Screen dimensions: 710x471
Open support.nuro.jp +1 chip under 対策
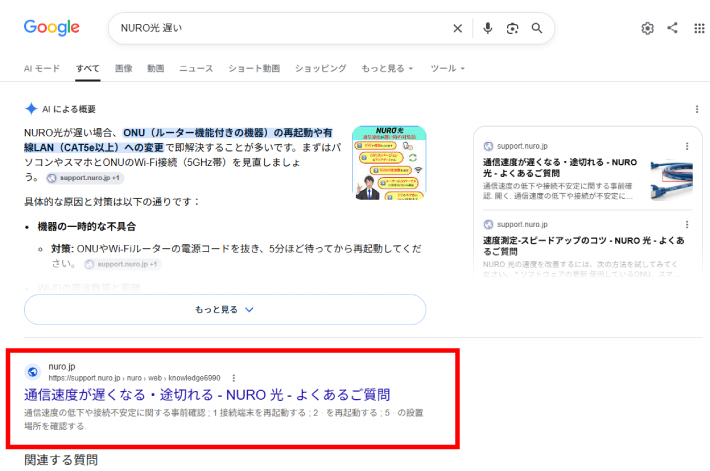click(x=123, y=264)
